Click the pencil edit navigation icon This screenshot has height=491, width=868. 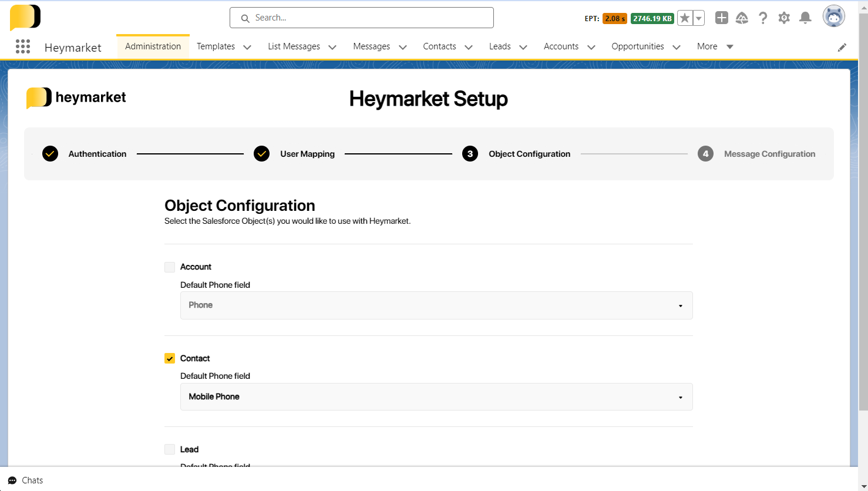click(842, 48)
